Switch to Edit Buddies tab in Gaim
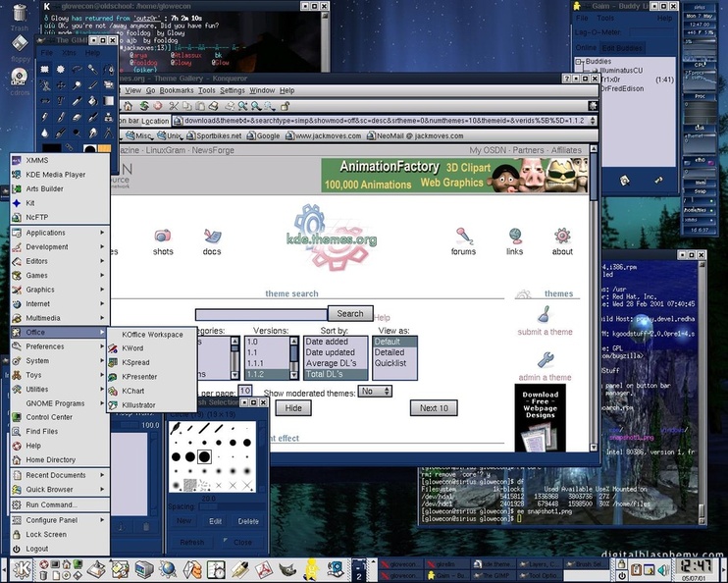Image resolution: width=728 pixels, height=583 pixels. [622, 48]
